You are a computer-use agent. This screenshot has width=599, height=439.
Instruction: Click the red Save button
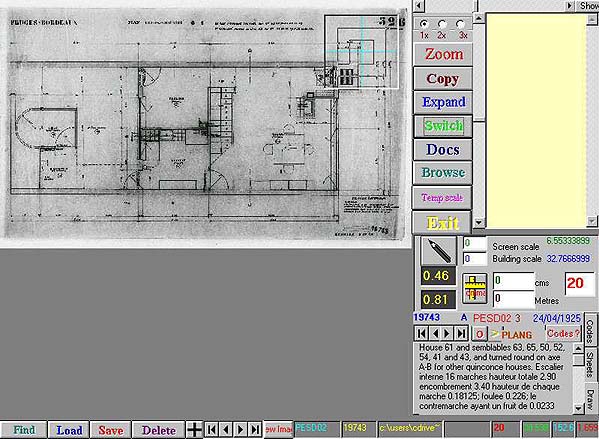[111, 430]
